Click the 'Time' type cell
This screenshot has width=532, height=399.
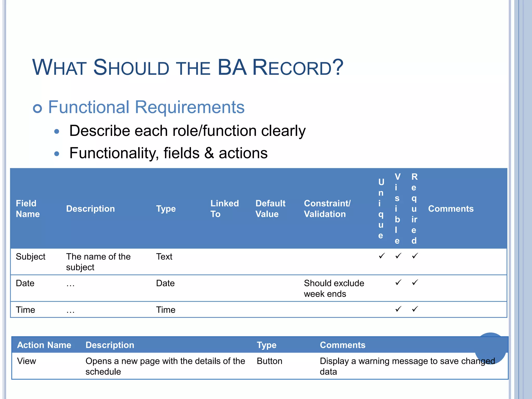[x=166, y=310]
